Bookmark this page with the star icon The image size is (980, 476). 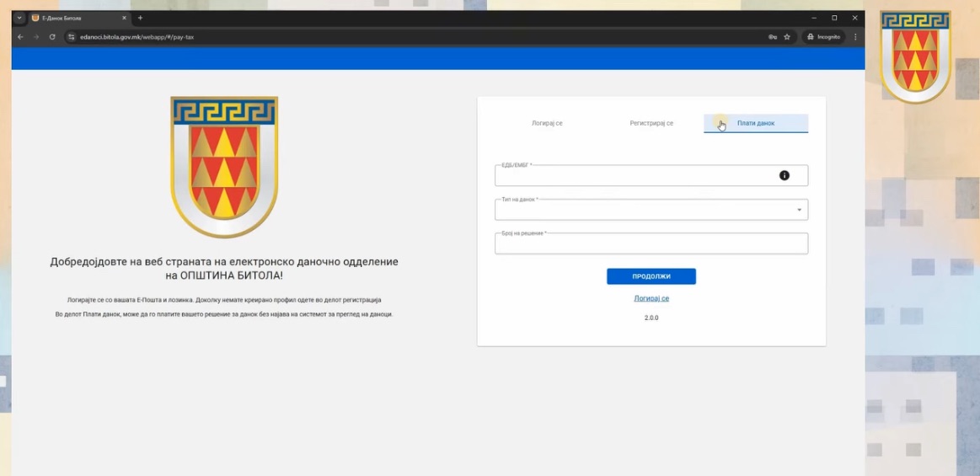click(787, 37)
